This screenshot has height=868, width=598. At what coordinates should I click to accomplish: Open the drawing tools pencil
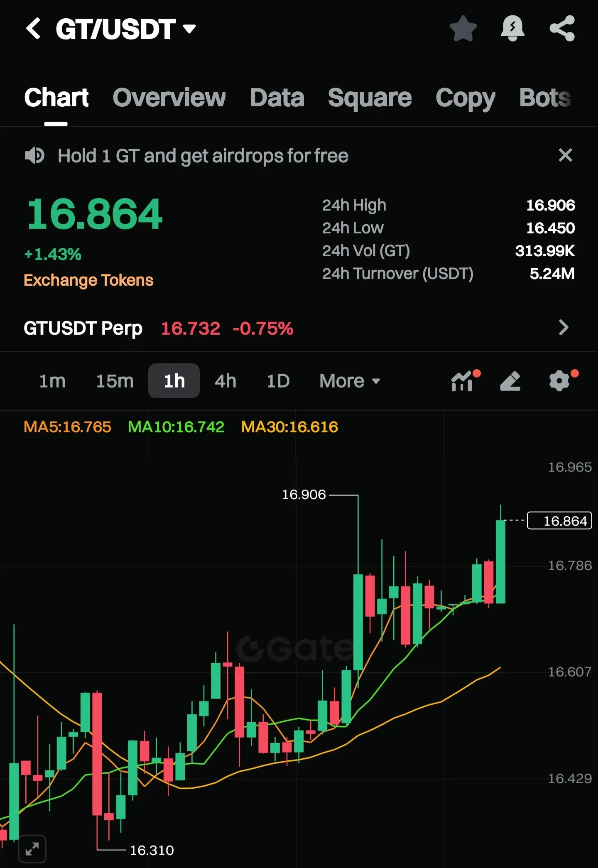[x=510, y=381]
